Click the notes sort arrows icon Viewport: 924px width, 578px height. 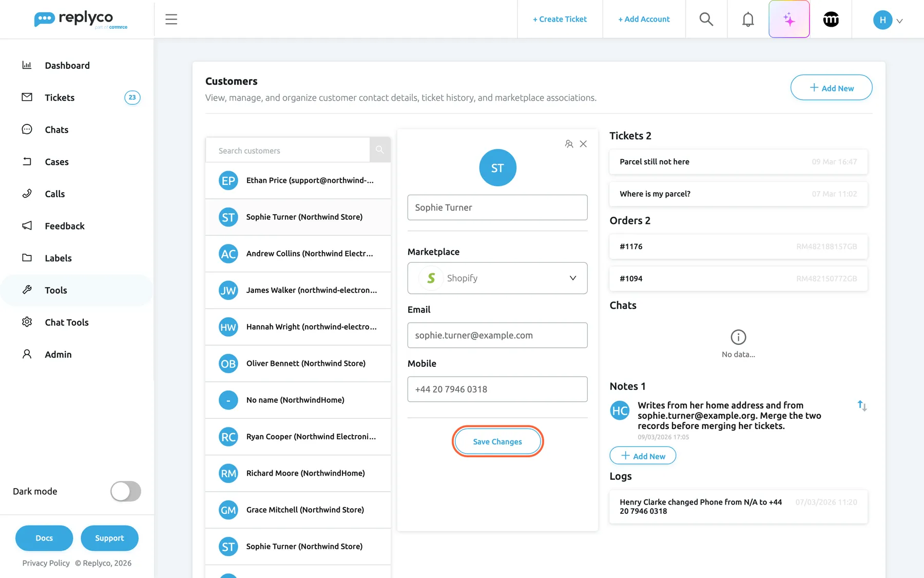tap(862, 406)
